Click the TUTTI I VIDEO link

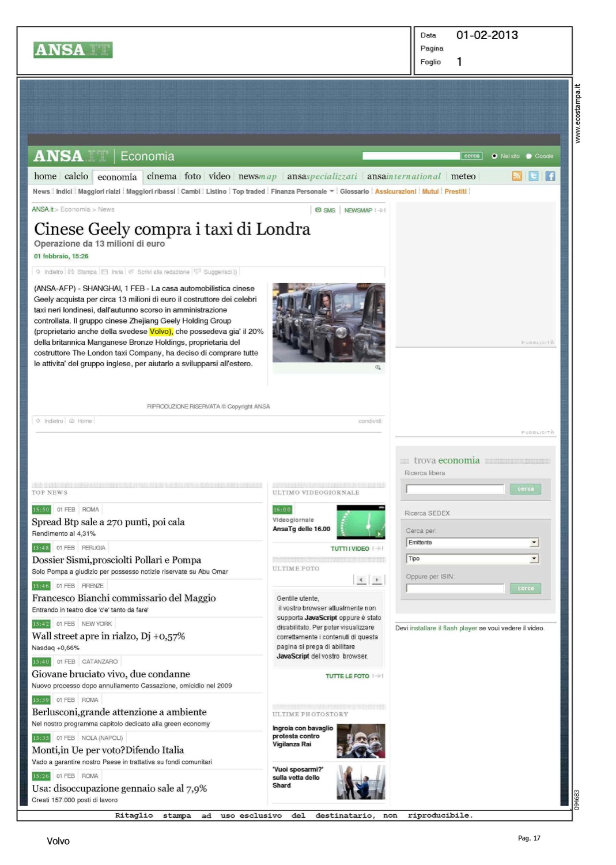point(350,549)
